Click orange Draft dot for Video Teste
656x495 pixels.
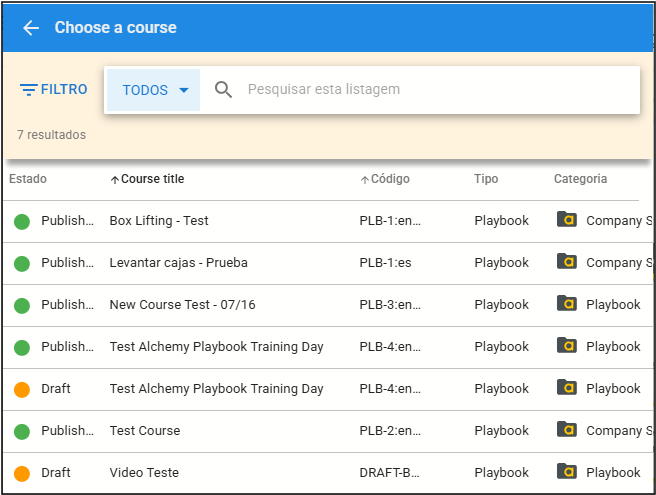(22, 473)
